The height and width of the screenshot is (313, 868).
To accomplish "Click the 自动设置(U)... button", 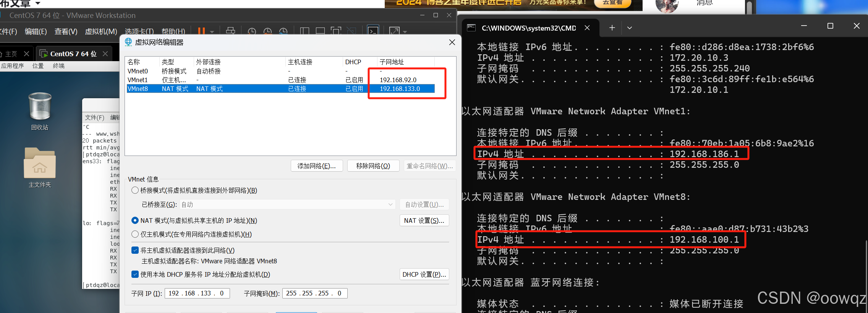I will point(424,204).
